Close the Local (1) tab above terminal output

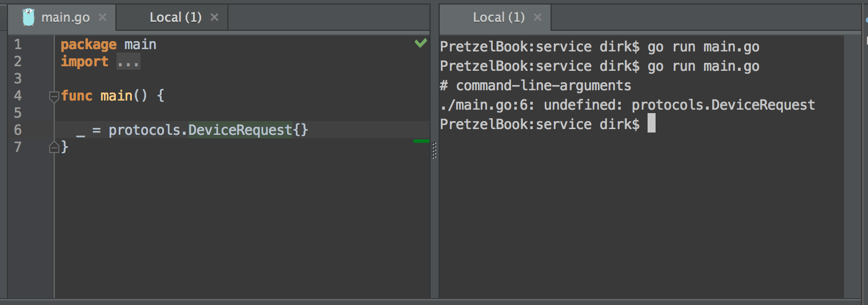tap(537, 17)
